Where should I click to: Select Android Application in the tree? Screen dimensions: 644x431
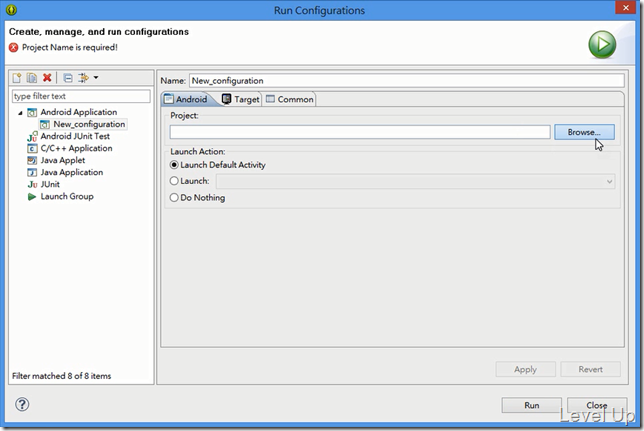pyautogui.click(x=78, y=112)
